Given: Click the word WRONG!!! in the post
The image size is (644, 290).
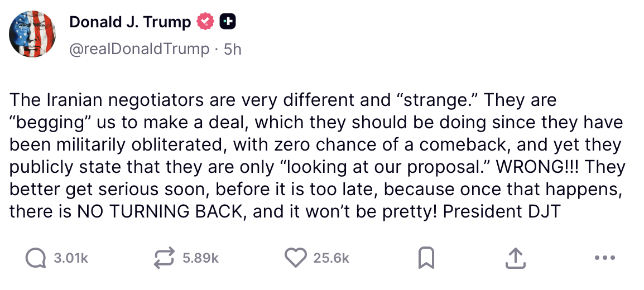Looking at the screenshot, I should (538, 167).
